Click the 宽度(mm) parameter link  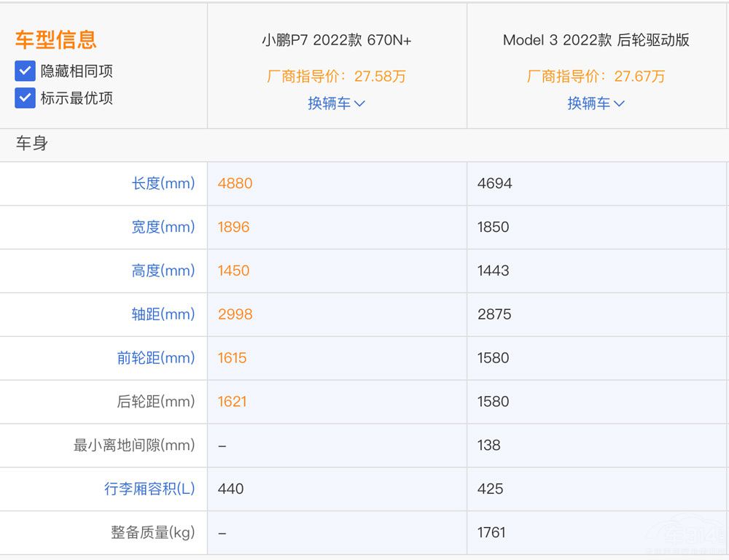[x=163, y=227]
